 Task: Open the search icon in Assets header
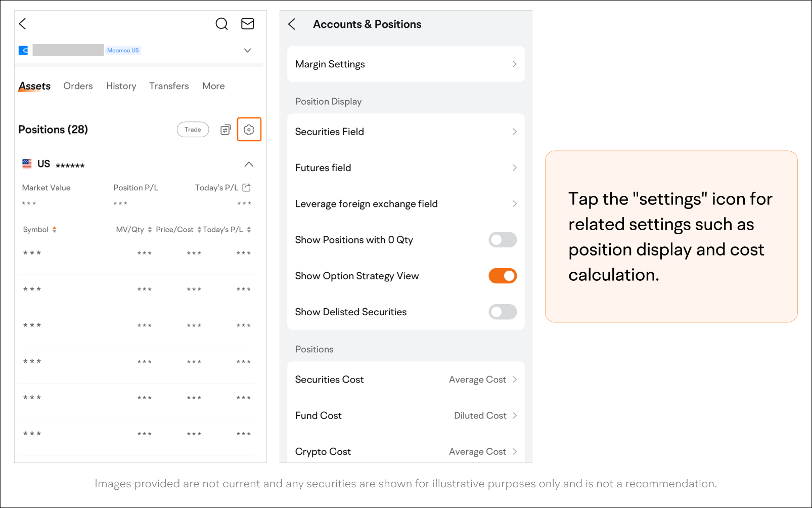(x=221, y=24)
